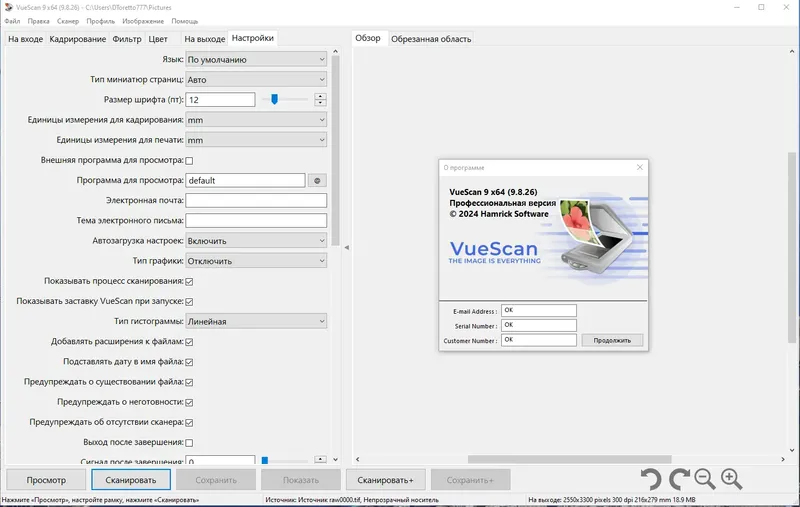Click the «Сканировать+» button
The width and height of the screenshot is (800, 507).
385,480
